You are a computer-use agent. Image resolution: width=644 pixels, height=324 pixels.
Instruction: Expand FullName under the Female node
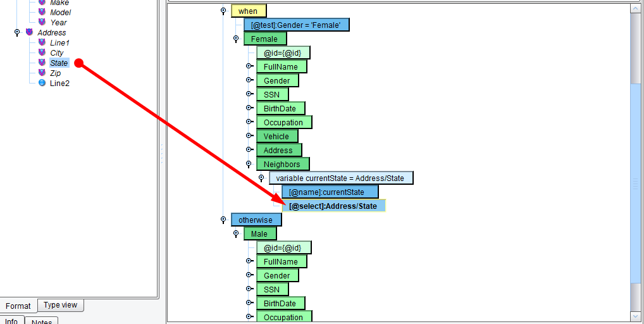tap(249, 66)
